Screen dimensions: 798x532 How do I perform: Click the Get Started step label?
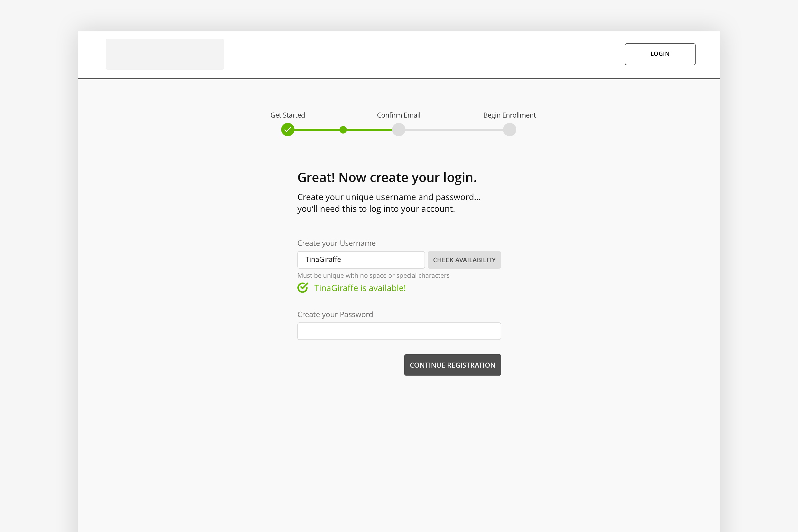288,115
